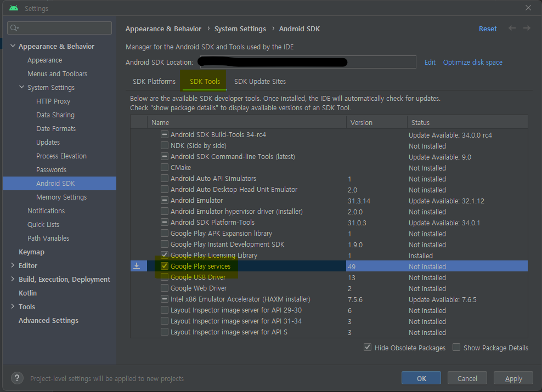Uncheck Google Play services checkbox
Screen dimensions: 542x392
coord(165,266)
